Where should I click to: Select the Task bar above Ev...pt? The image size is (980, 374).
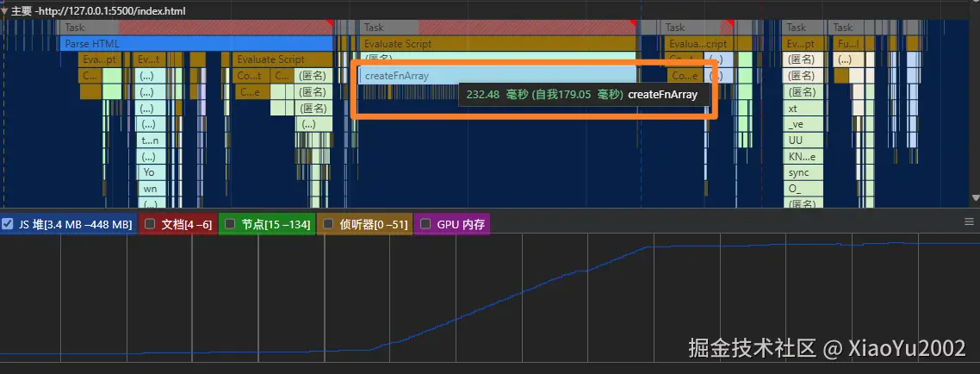(803, 28)
